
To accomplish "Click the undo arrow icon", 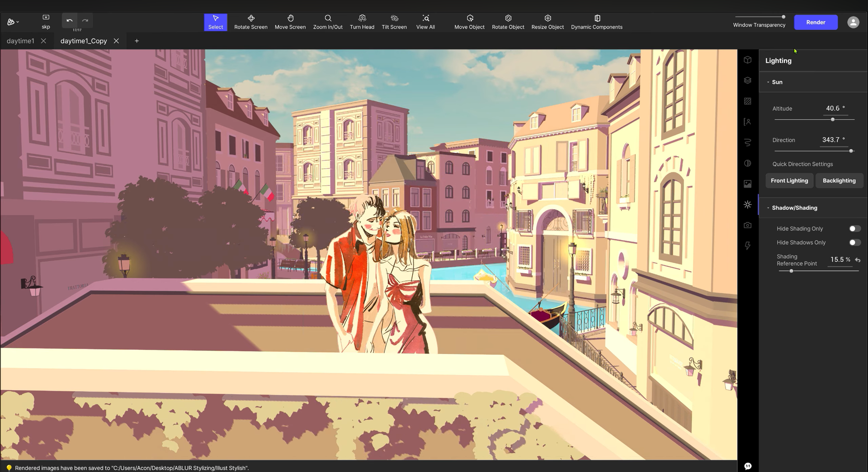I will [70, 20].
